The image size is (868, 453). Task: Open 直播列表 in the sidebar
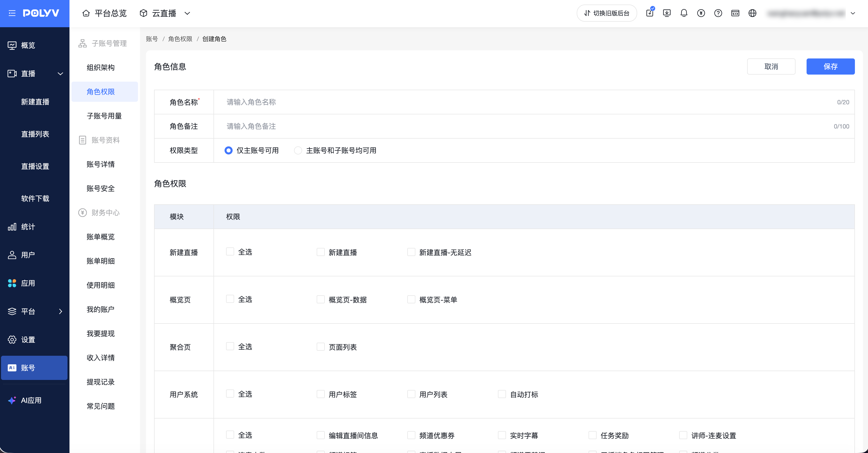pyautogui.click(x=35, y=134)
